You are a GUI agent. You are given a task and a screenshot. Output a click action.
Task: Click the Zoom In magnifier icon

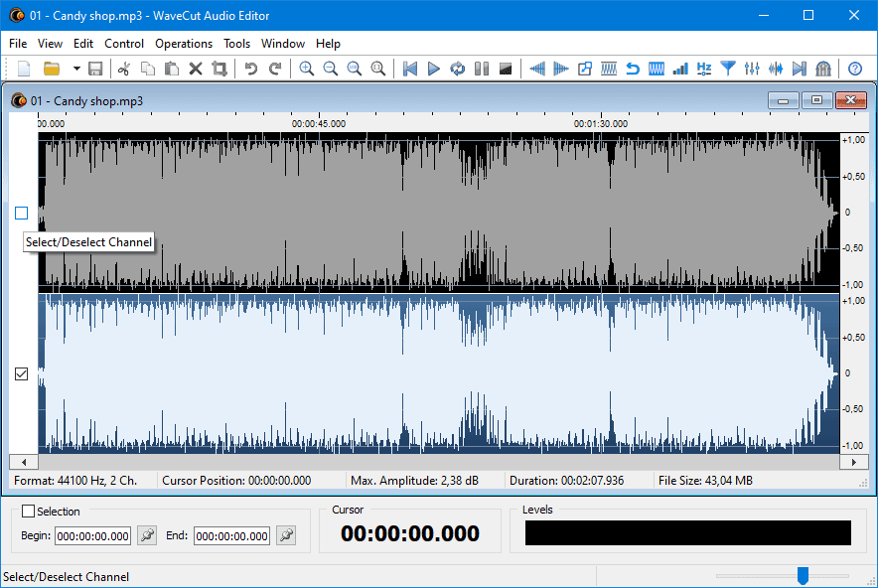(x=307, y=69)
